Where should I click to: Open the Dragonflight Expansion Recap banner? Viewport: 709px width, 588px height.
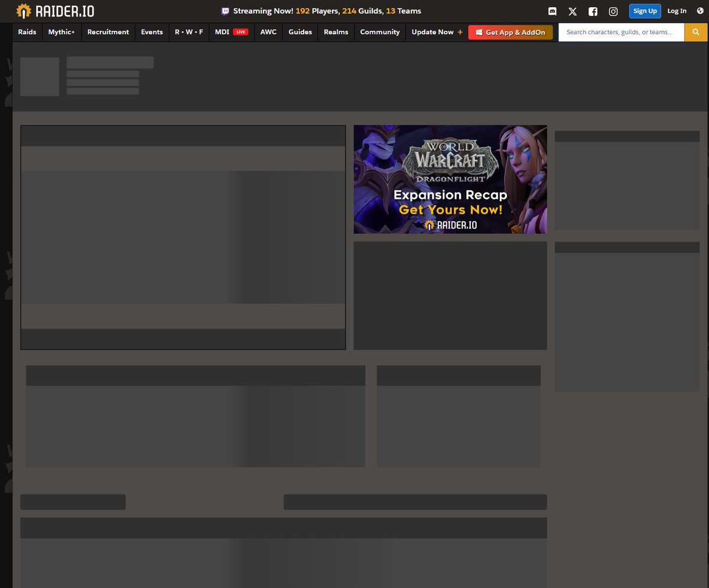pos(450,179)
